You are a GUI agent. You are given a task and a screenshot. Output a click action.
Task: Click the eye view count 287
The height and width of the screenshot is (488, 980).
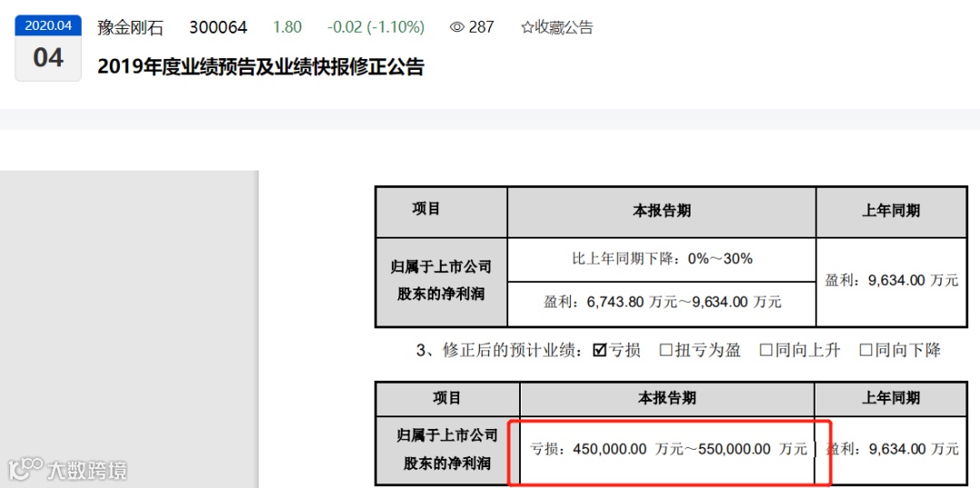click(x=472, y=27)
